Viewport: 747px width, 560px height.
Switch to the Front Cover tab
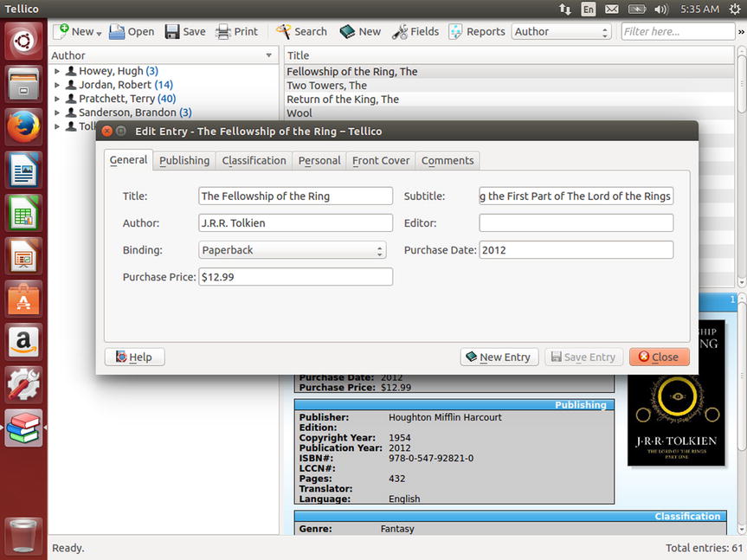[x=381, y=160]
